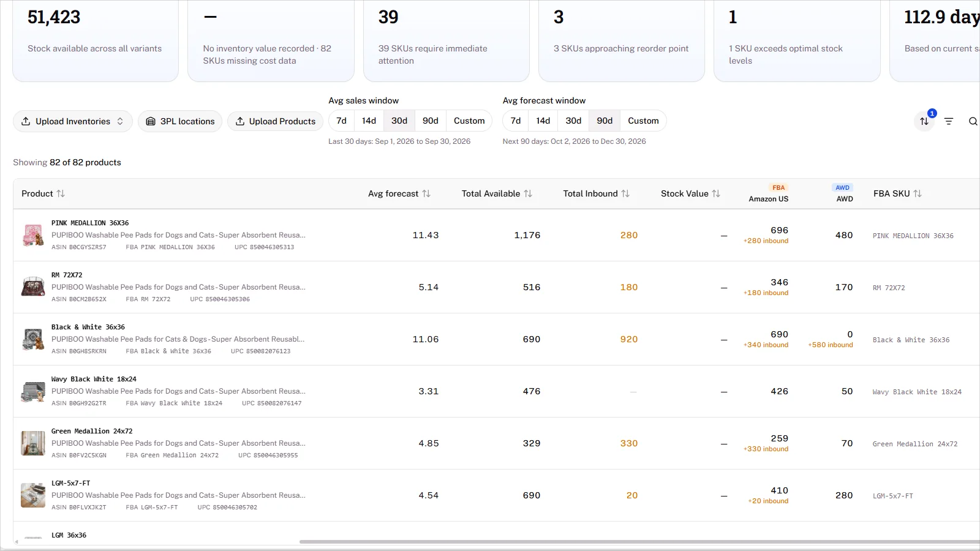Viewport: 980px width, 551px height.
Task: Select 90d avg sales window
Action: (x=431, y=121)
